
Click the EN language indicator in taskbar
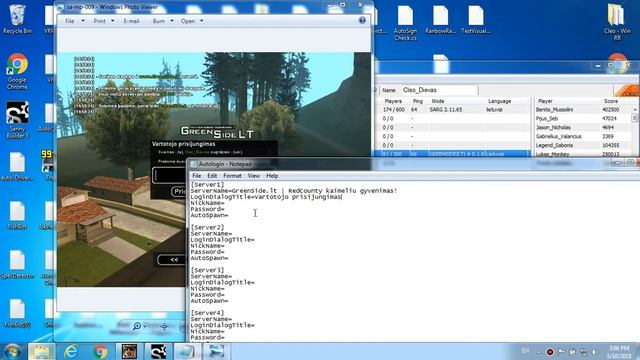[x=526, y=351]
